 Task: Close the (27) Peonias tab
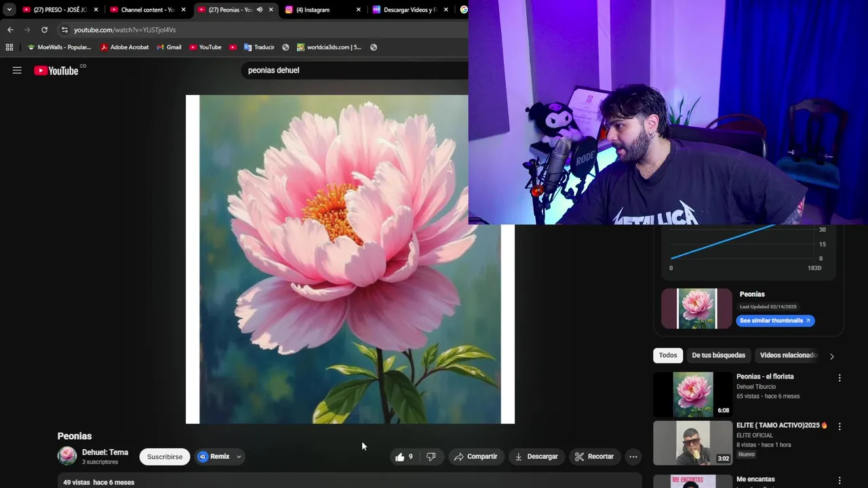coord(271,9)
